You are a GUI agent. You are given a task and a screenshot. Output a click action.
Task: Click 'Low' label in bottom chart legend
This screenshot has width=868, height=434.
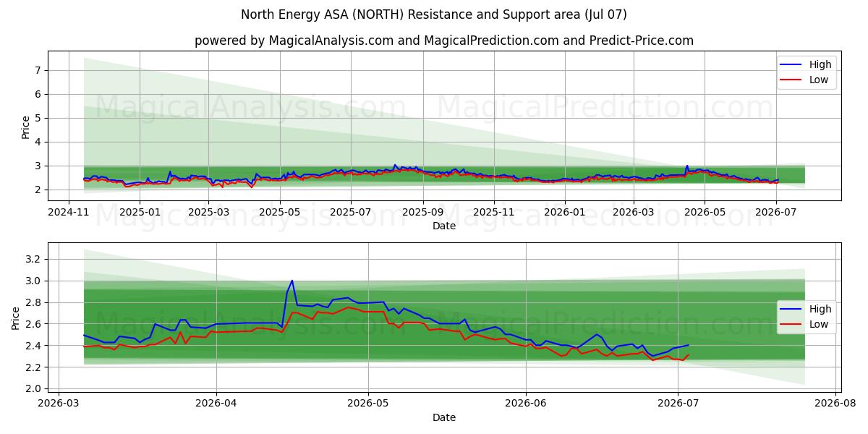819,324
